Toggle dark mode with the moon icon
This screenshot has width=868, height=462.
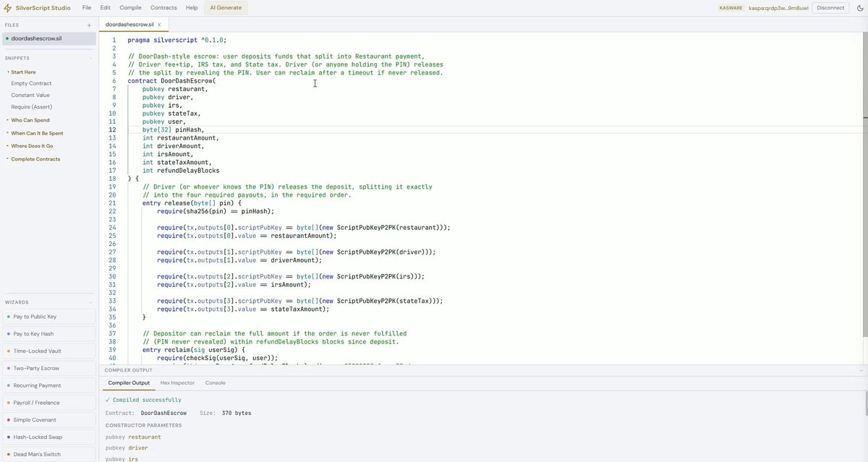click(859, 8)
